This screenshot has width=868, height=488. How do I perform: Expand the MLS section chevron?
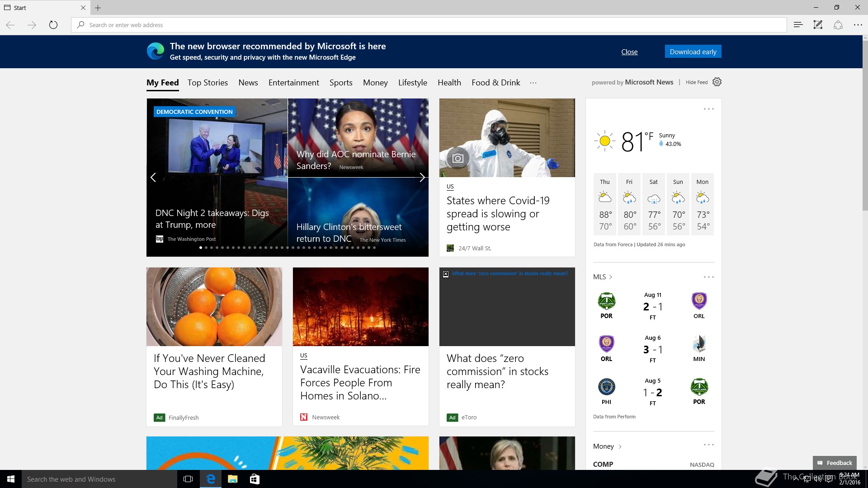pos(610,277)
